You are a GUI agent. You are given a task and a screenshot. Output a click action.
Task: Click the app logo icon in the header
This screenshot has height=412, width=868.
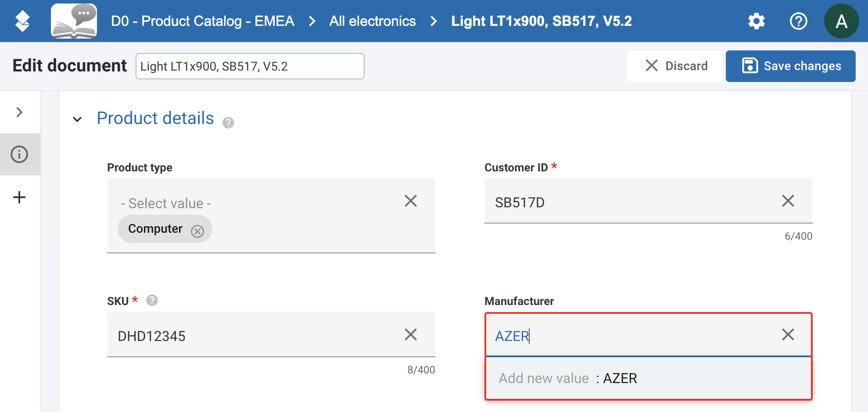click(x=22, y=21)
